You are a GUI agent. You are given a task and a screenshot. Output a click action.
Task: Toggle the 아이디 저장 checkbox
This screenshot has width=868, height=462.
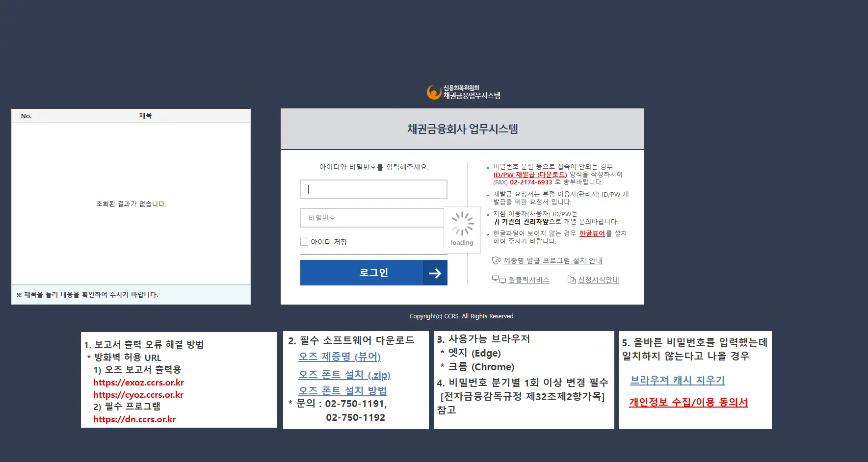coord(304,242)
